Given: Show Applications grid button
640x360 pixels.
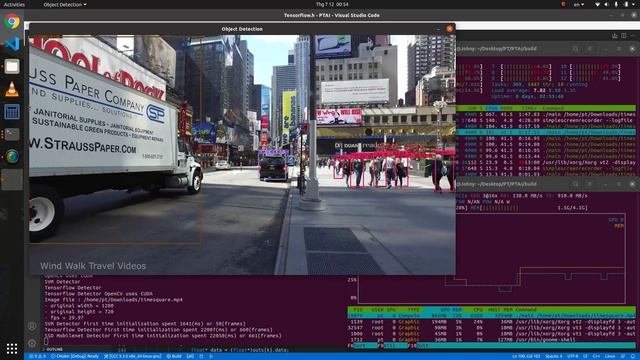Looking at the screenshot, I should click(x=12, y=348).
